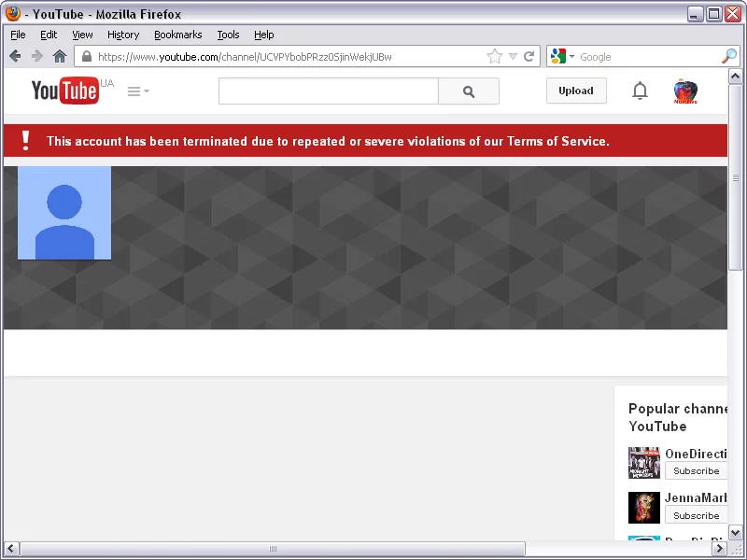Open the View menu
Screen dimensions: 747x560
point(82,35)
